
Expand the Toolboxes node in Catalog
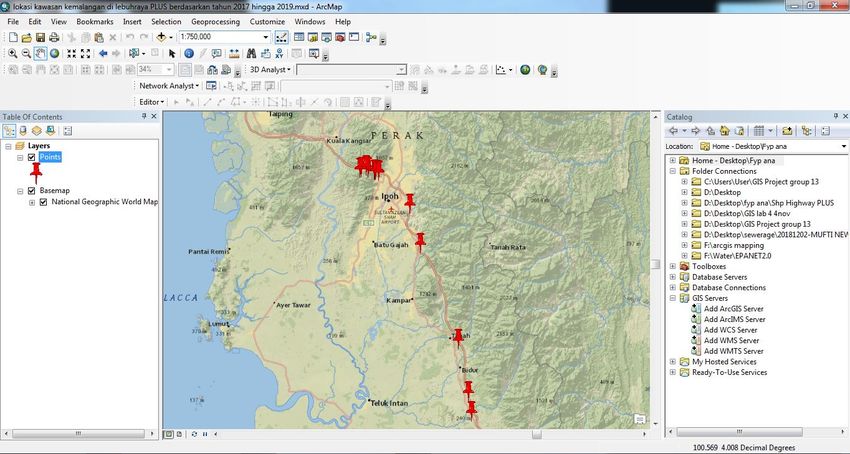[672, 266]
